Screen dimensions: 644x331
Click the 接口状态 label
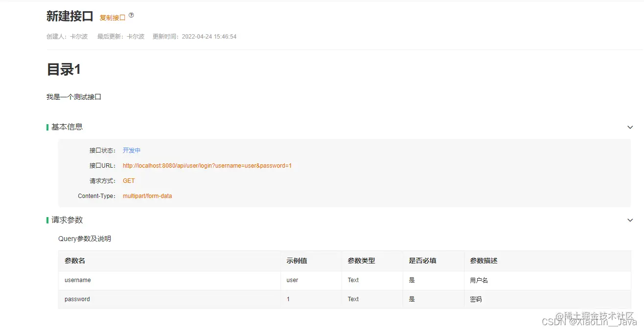[103, 151]
